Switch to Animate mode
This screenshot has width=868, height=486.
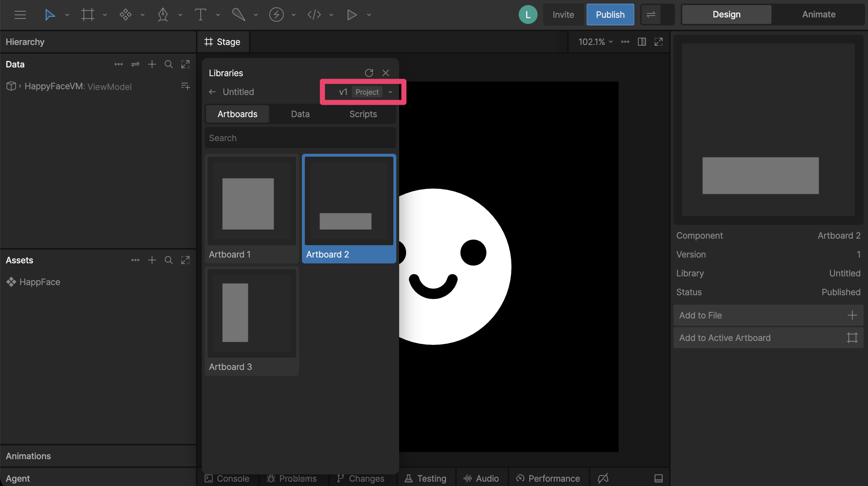819,15
